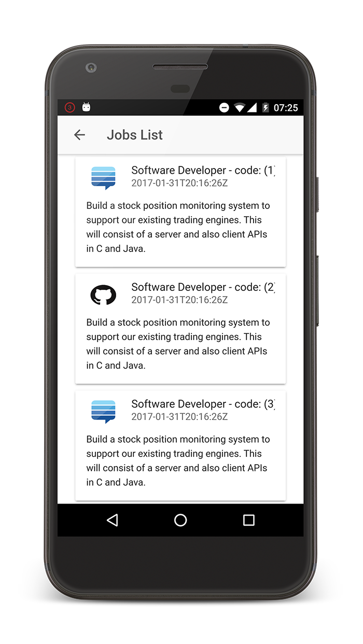Tap the Jobs List title
This screenshot has height=644, width=363.
click(x=135, y=135)
